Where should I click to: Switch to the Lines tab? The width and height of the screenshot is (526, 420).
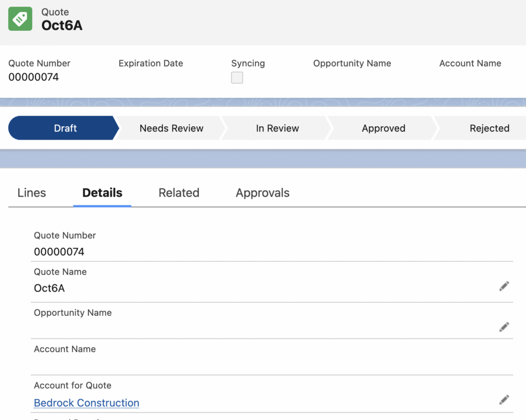point(32,193)
